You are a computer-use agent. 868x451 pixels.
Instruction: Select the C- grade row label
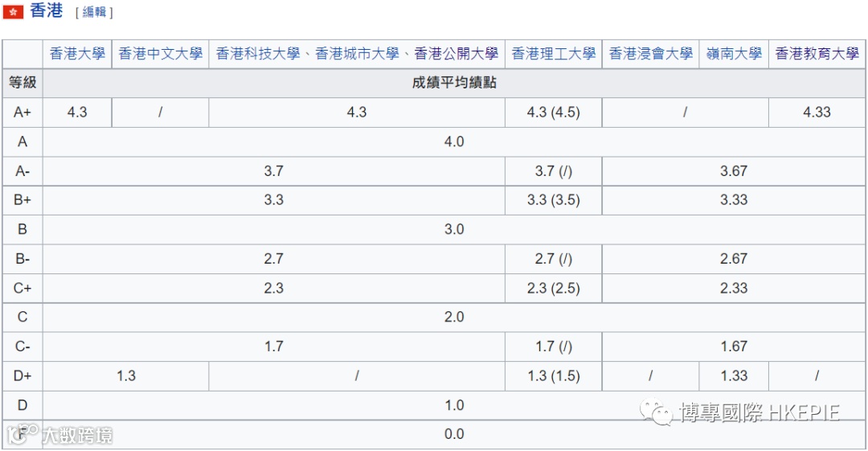23,346
